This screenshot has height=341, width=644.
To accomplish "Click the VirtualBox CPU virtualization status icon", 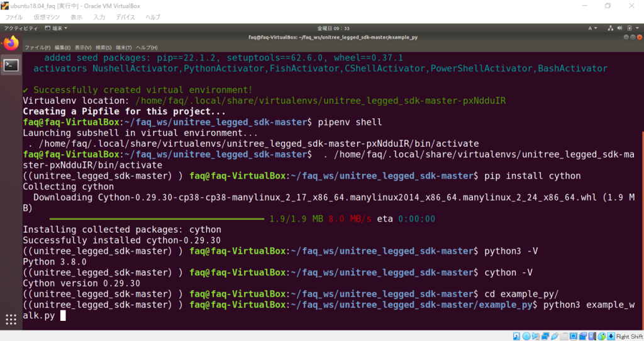I will [592, 336].
